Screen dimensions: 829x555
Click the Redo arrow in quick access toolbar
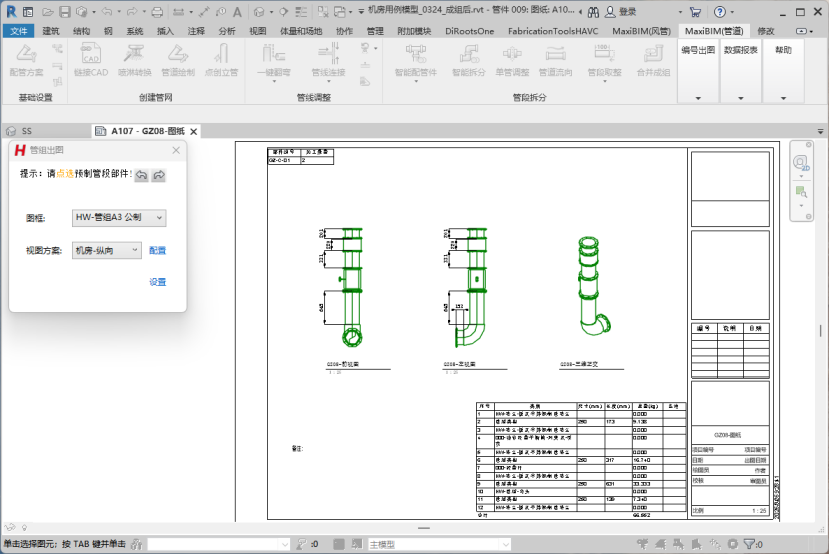pos(132,12)
